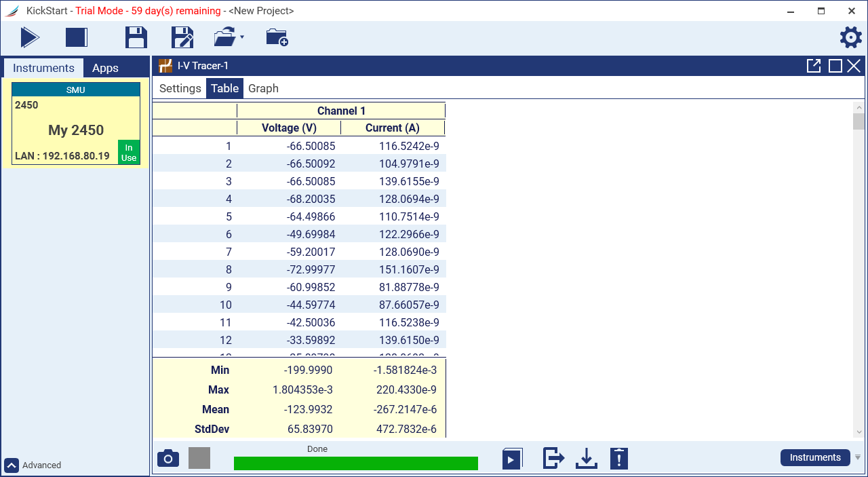This screenshot has width=868, height=477.
Task: Save the project with the floppy icon
Action: click(x=136, y=37)
